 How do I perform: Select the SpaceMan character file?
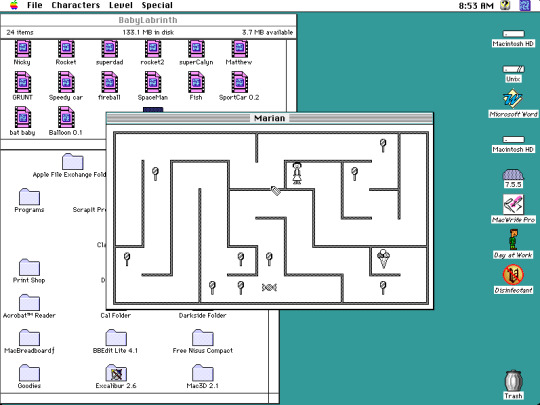[x=153, y=82]
